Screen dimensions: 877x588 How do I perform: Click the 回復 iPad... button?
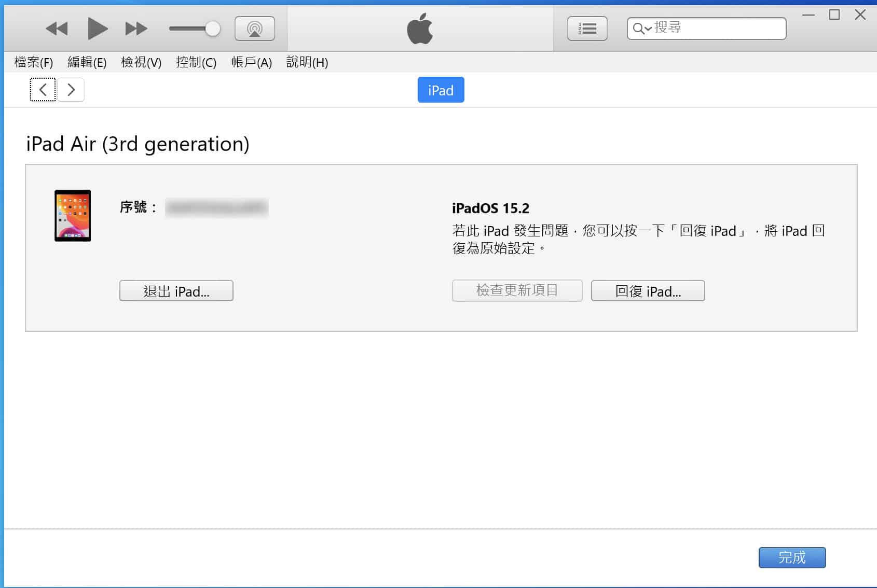[x=648, y=291]
